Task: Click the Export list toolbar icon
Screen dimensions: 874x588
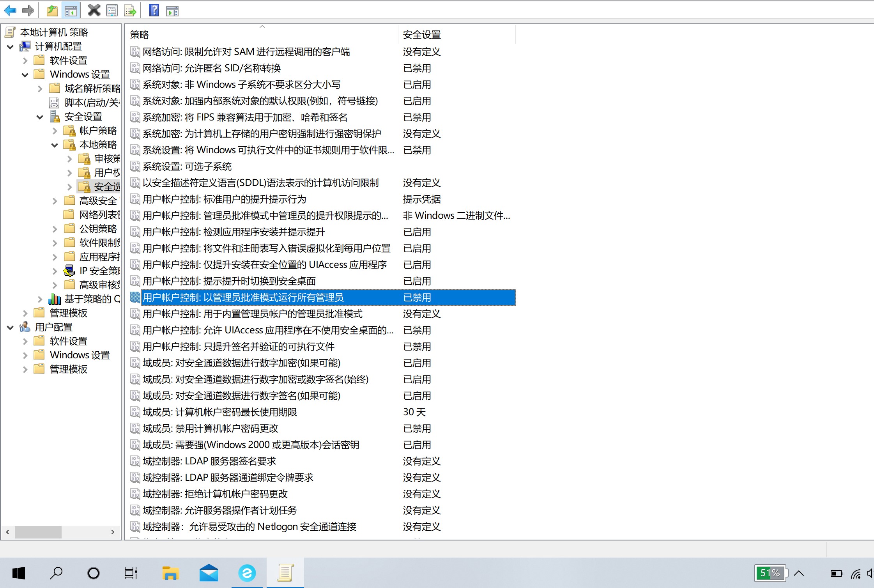Action: click(x=130, y=11)
